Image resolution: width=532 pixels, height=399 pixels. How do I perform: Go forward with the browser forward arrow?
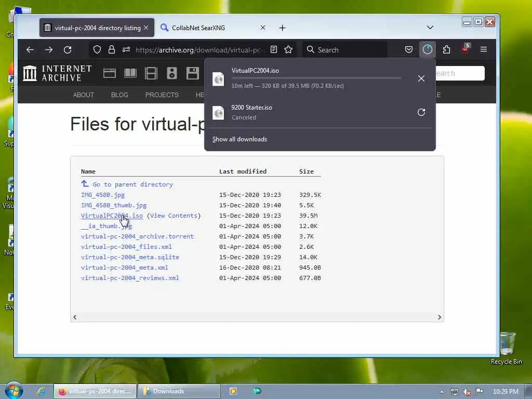tap(49, 50)
